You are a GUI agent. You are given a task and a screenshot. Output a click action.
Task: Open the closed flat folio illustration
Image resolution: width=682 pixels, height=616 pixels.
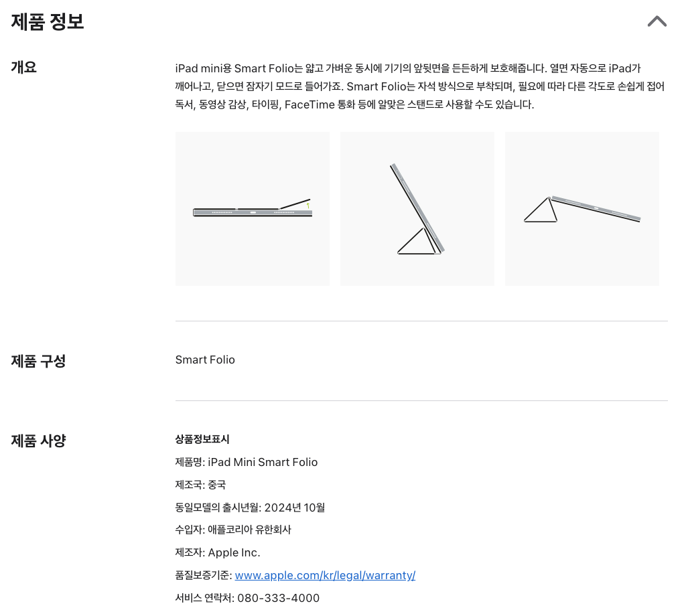[253, 209]
